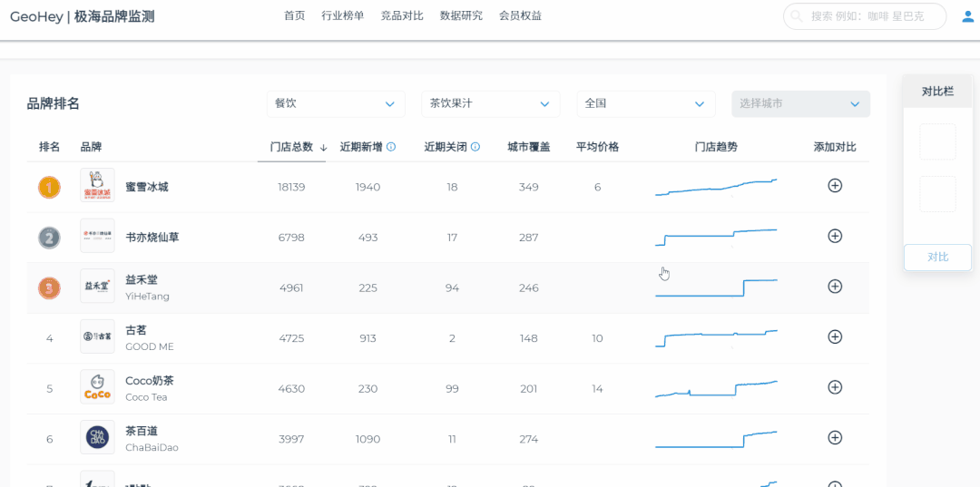The image size is (980, 487).
Task: Click recent additions value 913
Action: (367, 338)
